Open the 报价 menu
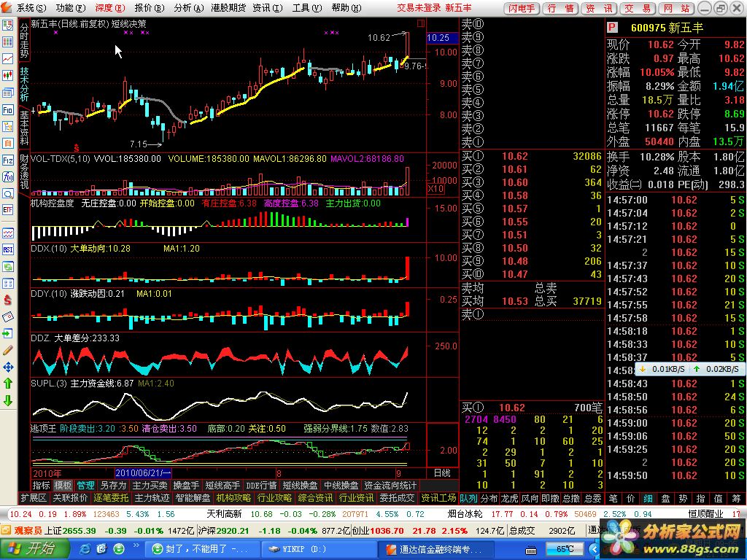The width and height of the screenshot is (747, 560). pyautogui.click(x=149, y=7)
